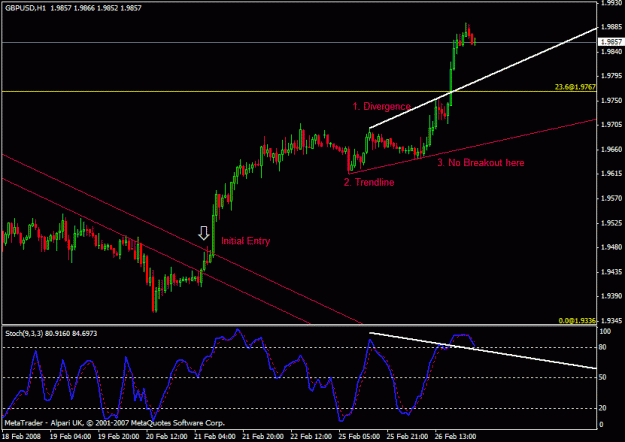Image resolution: width=625 pixels, height=442 pixels.
Task: Click price axis value 1.9885
Action: pos(611,27)
